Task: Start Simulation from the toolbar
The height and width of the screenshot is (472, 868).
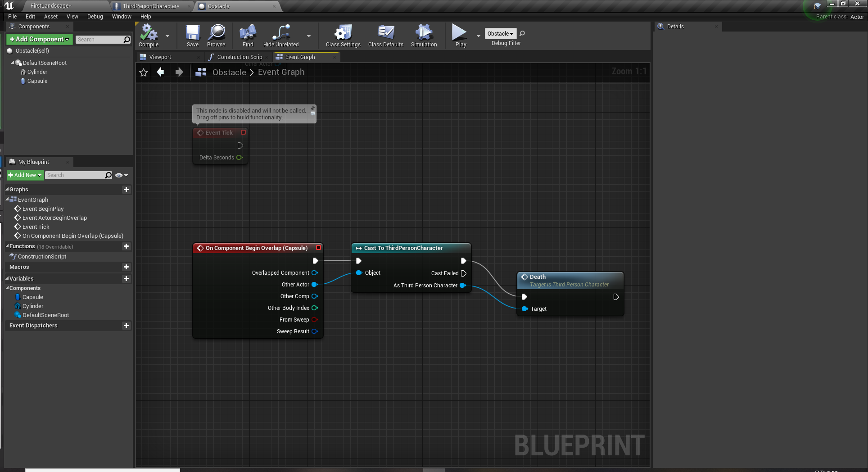Action: coord(424,35)
